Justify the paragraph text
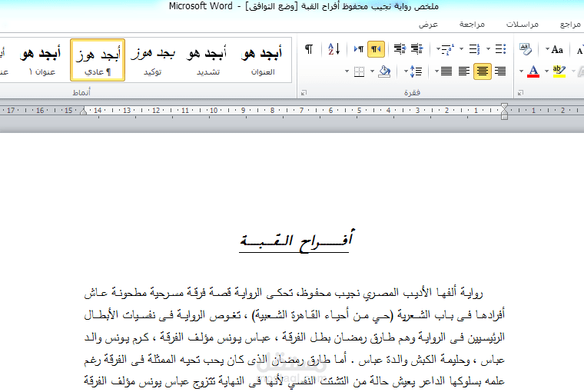Viewport: 584px width, 392px height. [446, 71]
